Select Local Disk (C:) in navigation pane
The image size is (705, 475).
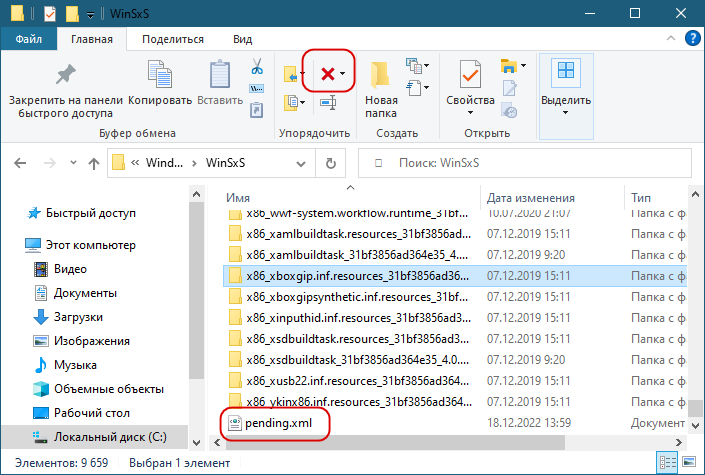(94, 437)
